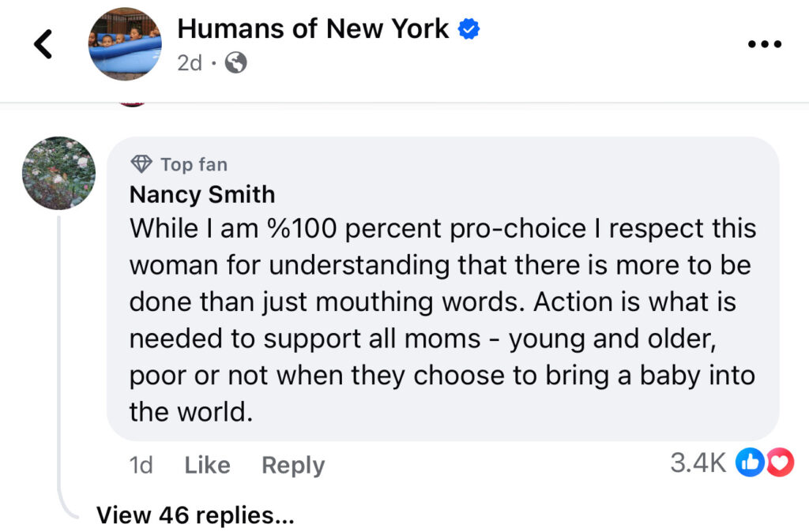
Task: Open Nancy Smith's profile picture
Action: pyautogui.click(x=58, y=173)
